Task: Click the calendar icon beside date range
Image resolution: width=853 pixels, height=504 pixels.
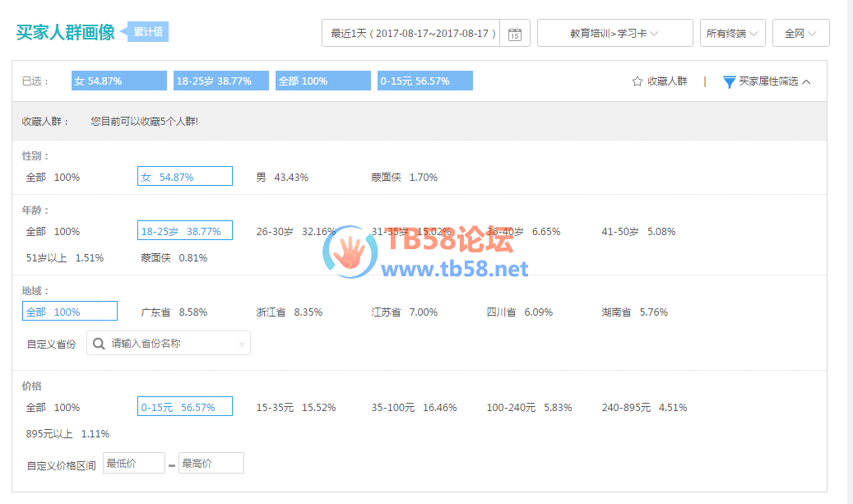Action: click(x=515, y=34)
